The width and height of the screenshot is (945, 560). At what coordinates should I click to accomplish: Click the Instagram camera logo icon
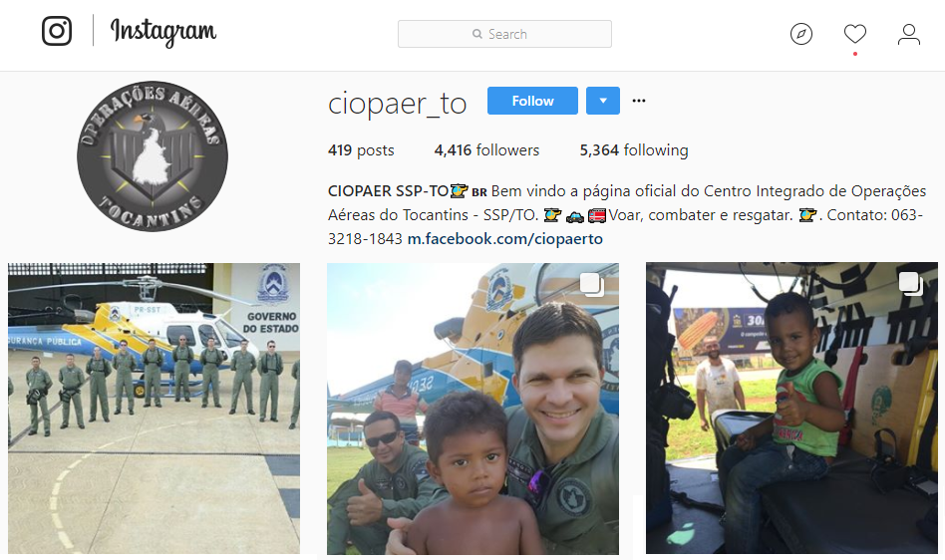57,31
